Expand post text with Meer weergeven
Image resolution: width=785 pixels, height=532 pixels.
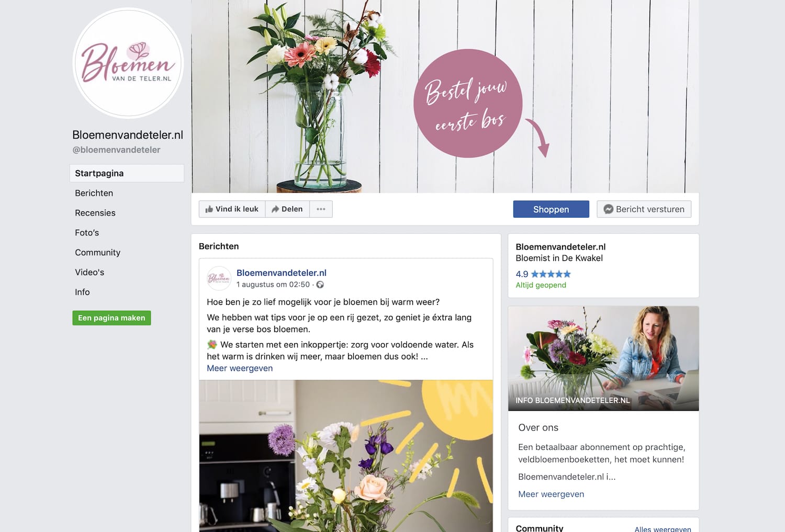pos(240,368)
